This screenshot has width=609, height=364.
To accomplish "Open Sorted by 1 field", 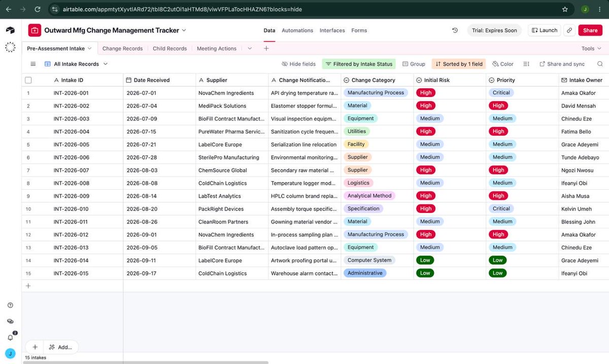I will [x=459, y=64].
